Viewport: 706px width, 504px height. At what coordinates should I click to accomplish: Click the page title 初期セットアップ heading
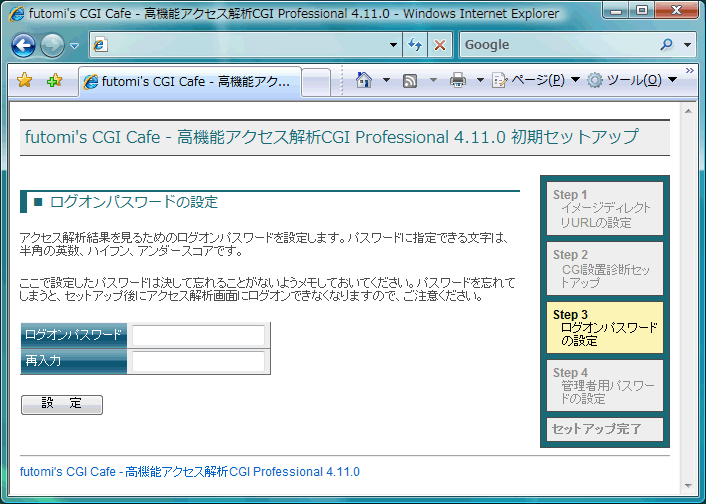point(331,137)
